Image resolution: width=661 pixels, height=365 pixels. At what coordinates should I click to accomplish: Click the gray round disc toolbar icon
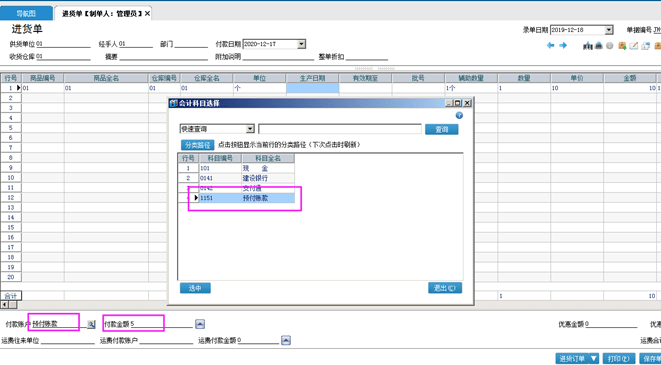point(609,46)
